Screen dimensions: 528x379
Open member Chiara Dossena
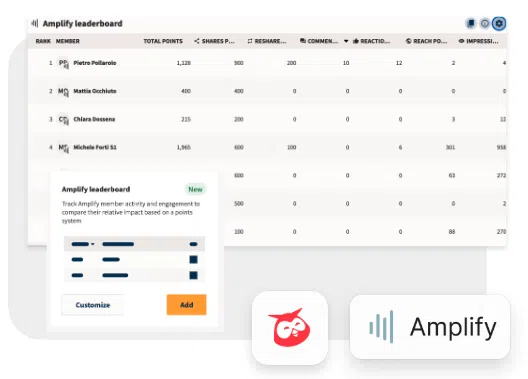(94, 119)
